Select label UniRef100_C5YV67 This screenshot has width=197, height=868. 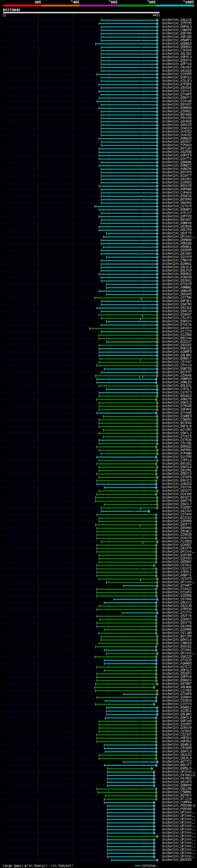click(x=177, y=362)
